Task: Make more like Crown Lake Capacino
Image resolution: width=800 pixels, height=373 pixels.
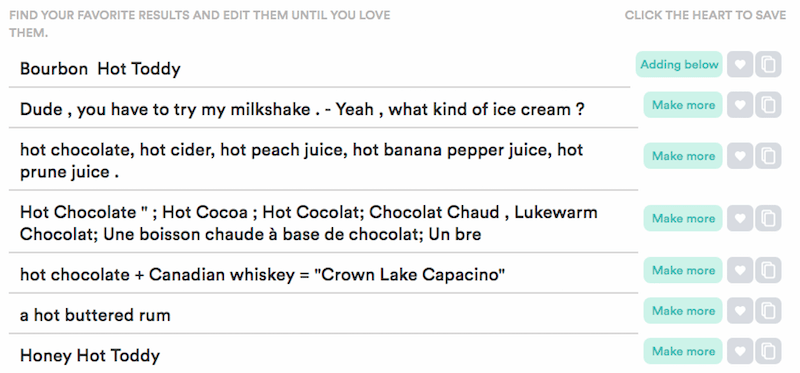Action: 683,270
